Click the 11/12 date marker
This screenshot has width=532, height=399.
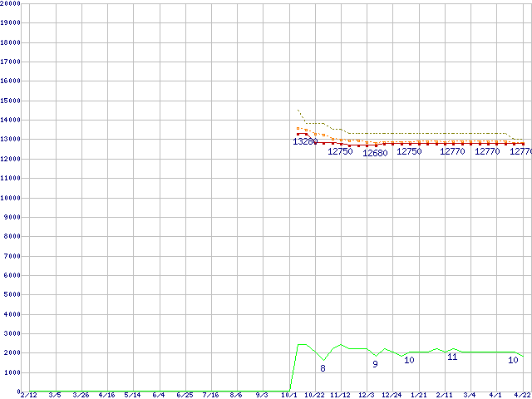(x=341, y=395)
